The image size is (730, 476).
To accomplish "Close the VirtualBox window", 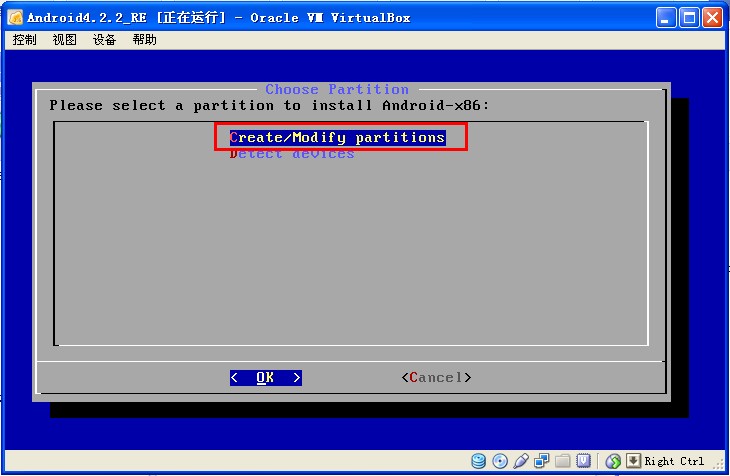I will (712, 18).
